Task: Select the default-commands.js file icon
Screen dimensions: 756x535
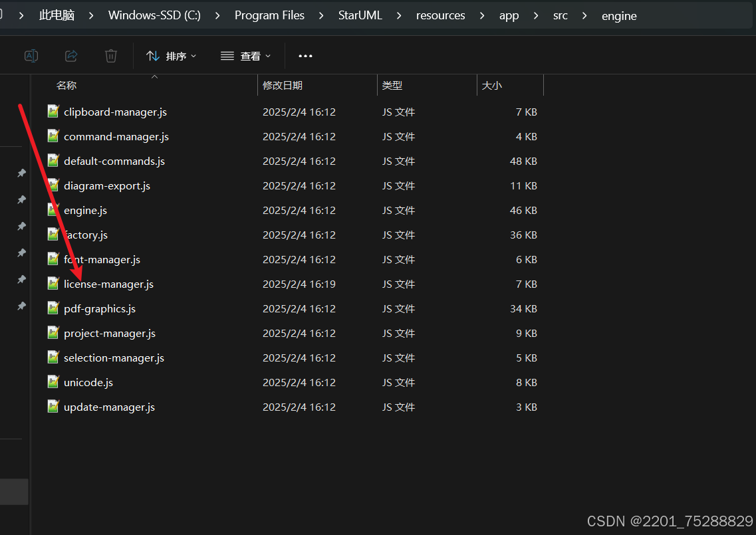Action: point(53,161)
